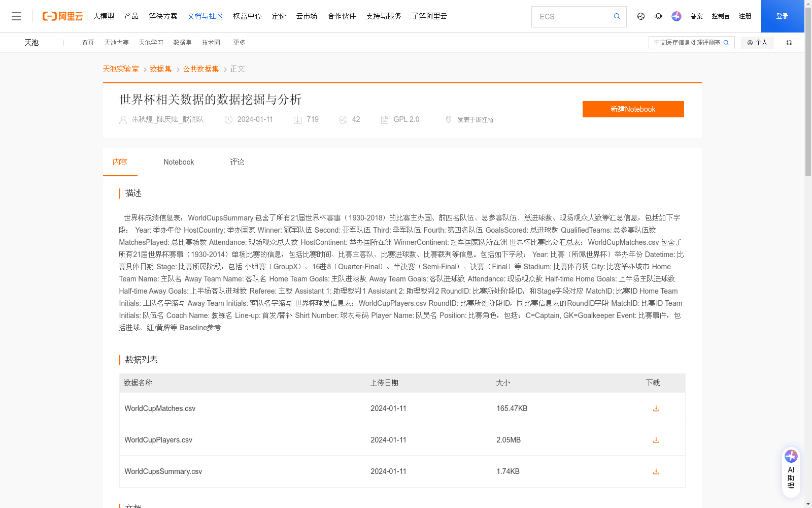
Task: Open 权益中心 menu item
Action: point(247,16)
